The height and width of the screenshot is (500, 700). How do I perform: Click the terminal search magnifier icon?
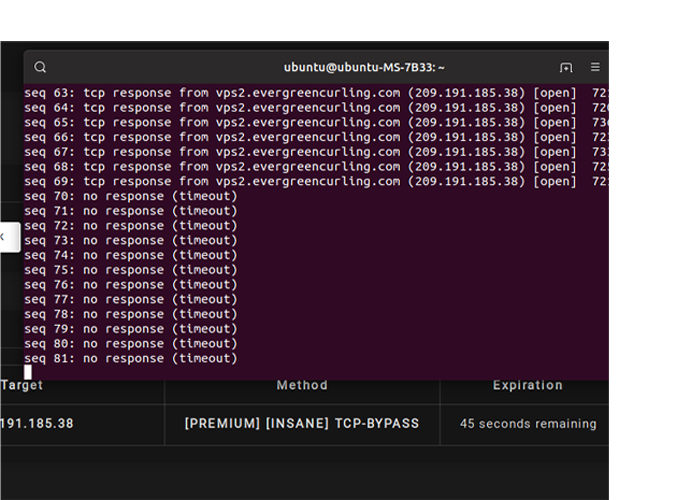[40, 67]
